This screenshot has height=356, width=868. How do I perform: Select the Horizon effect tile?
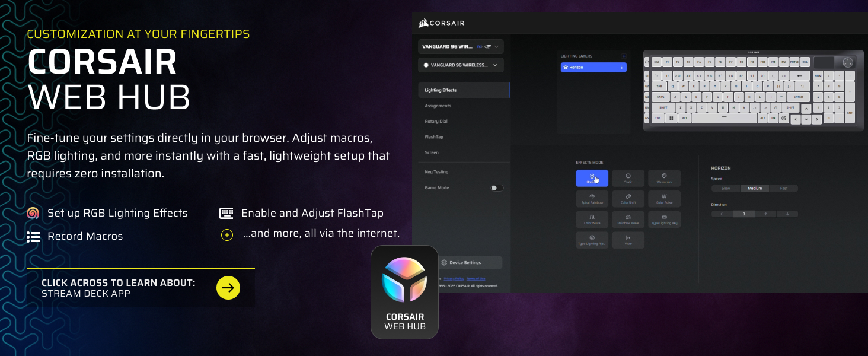(592, 178)
